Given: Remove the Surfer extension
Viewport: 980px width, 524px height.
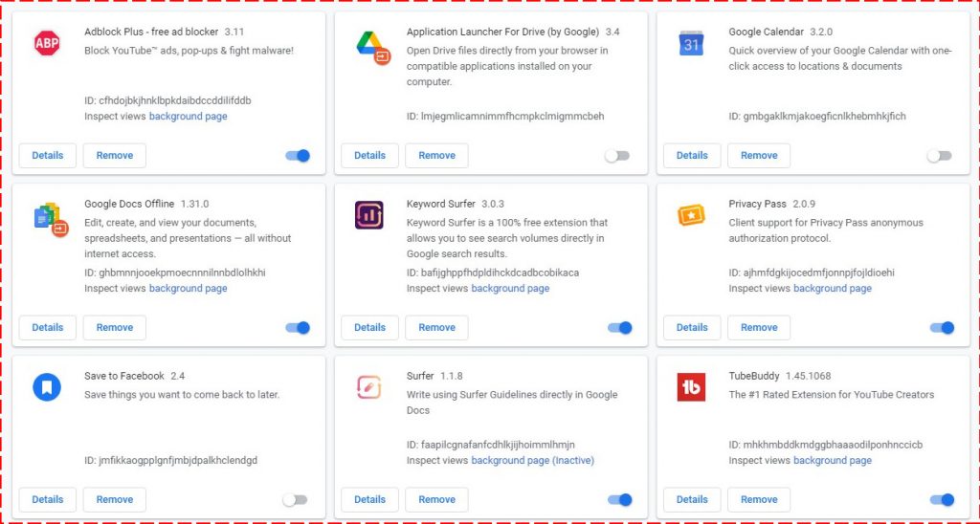Looking at the screenshot, I should pyautogui.click(x=436, y=500).
